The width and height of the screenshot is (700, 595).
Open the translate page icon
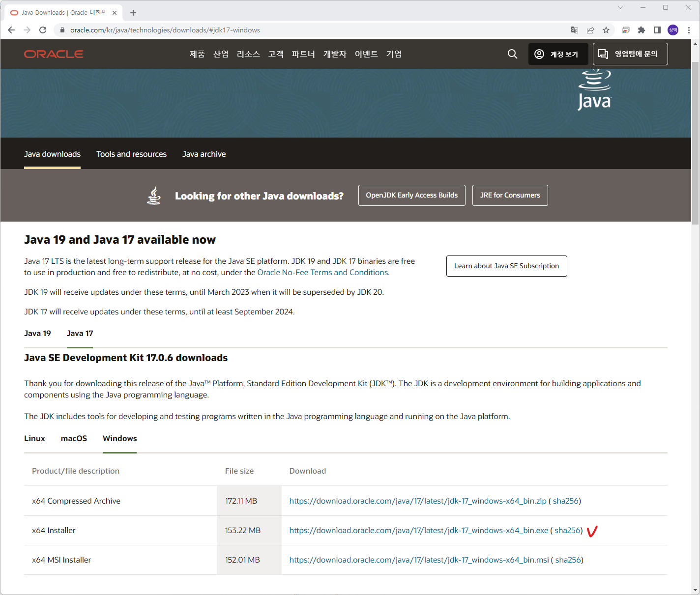click(575, 30)
